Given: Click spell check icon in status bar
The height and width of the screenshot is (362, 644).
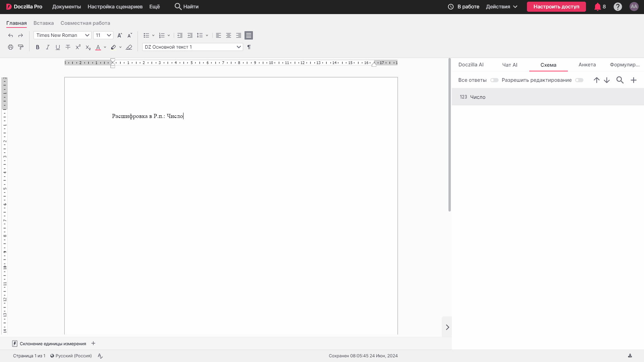Looking at the screenshot, I should 100,356.
